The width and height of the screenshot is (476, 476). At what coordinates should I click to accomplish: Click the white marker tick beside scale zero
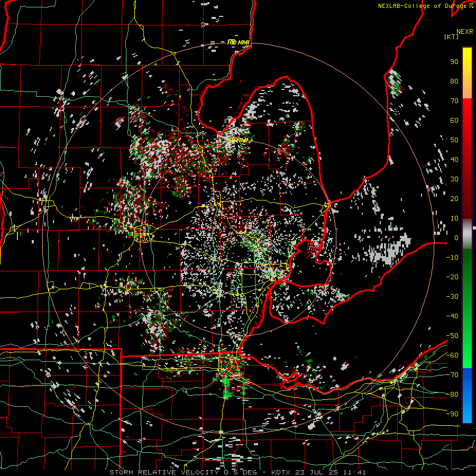pyautogui.click(x=474, y=227)
